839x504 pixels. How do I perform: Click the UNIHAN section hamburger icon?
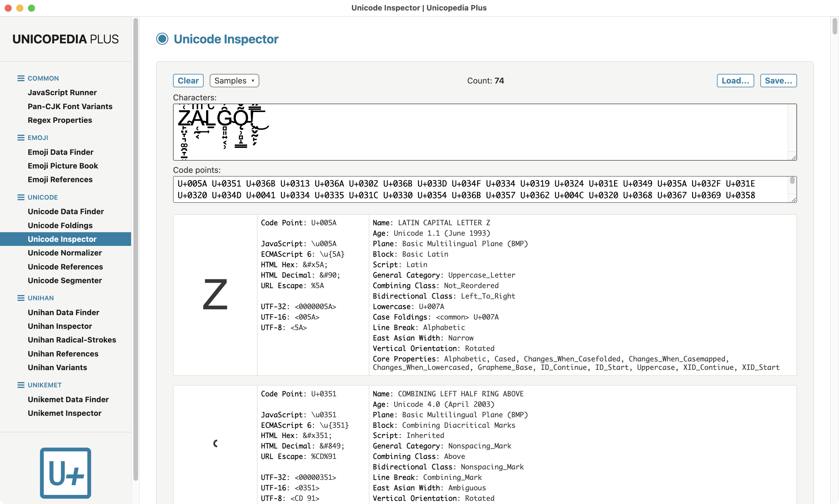[x=21, y=298]
